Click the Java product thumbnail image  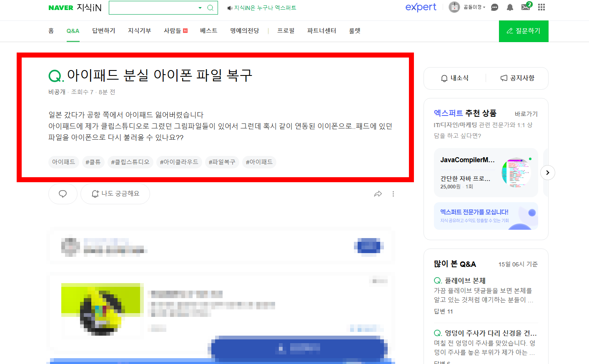click(516, 172)
